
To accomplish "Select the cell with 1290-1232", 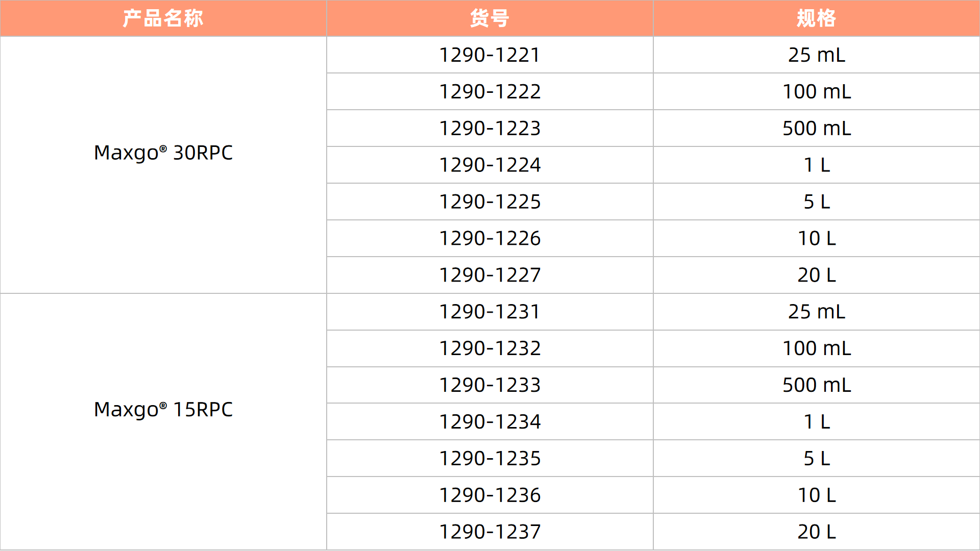I will [489, 348].
